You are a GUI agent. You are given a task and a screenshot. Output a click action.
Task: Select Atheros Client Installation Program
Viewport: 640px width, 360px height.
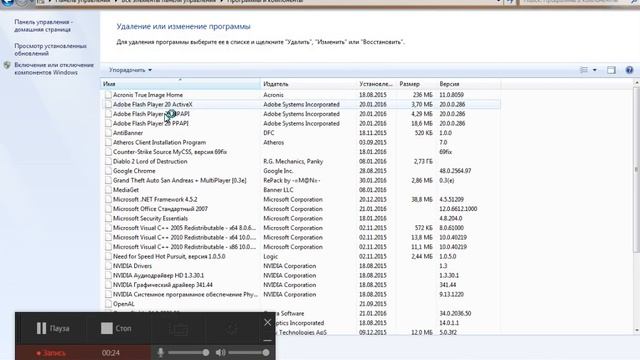tap(300, 142)
